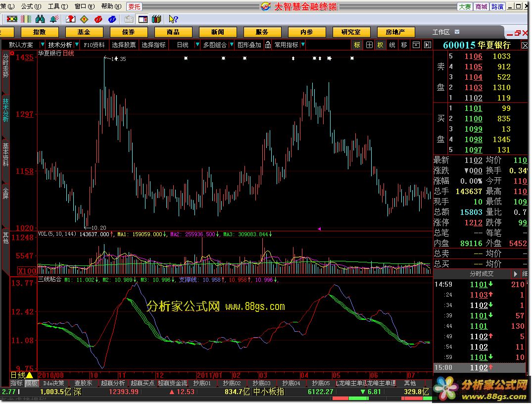532x404 pixels.
Task: Select the 抄底01 indicator tab
Action: pos(202,383)
